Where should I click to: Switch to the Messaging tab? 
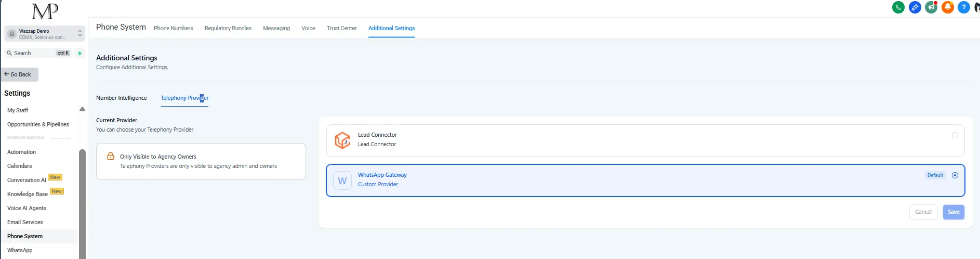pos(276,28)
